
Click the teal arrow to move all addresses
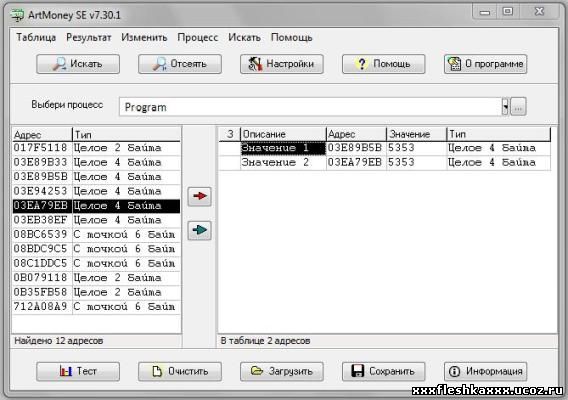click(199, 230)
